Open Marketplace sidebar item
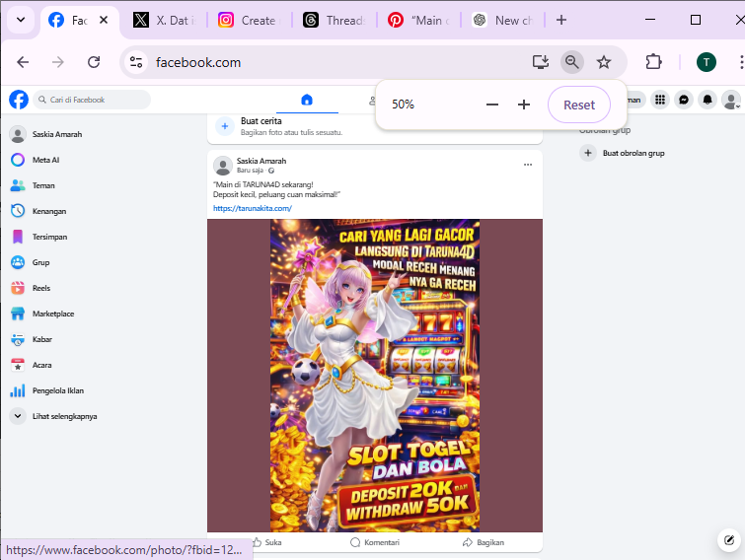 click(x=53, y=314)
